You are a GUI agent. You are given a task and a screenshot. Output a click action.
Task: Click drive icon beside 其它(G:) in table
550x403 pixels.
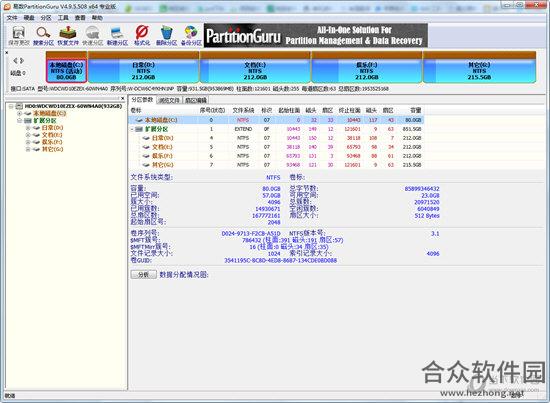tap(146, 164)
